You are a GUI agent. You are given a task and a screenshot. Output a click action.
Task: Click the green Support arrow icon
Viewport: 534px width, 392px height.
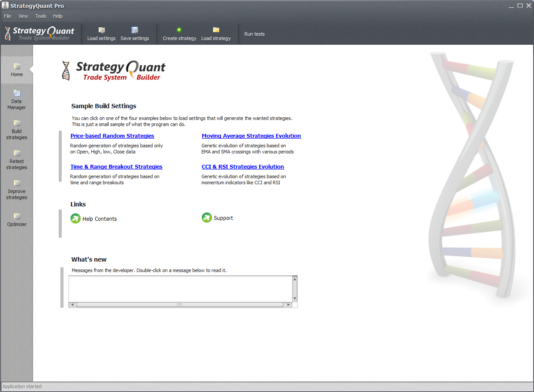click(207, 218)
